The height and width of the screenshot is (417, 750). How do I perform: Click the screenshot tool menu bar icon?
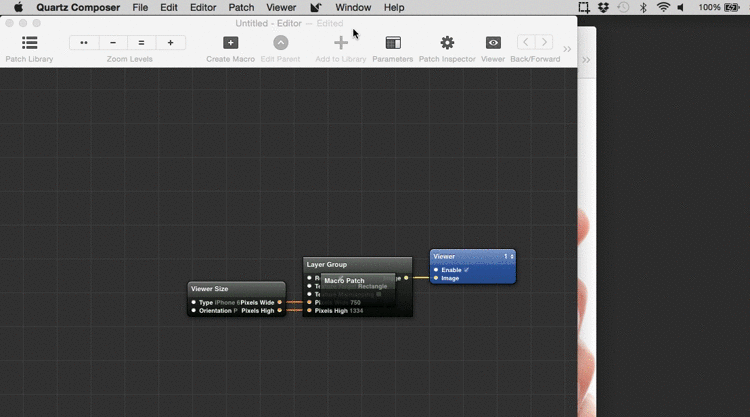584,7
